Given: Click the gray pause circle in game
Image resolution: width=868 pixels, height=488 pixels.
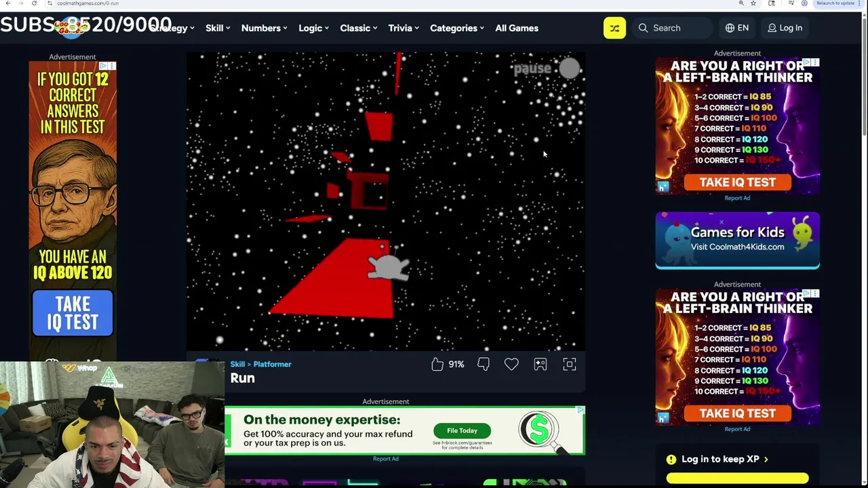Looking at the screenshot, I should click(x=570, y=68).
